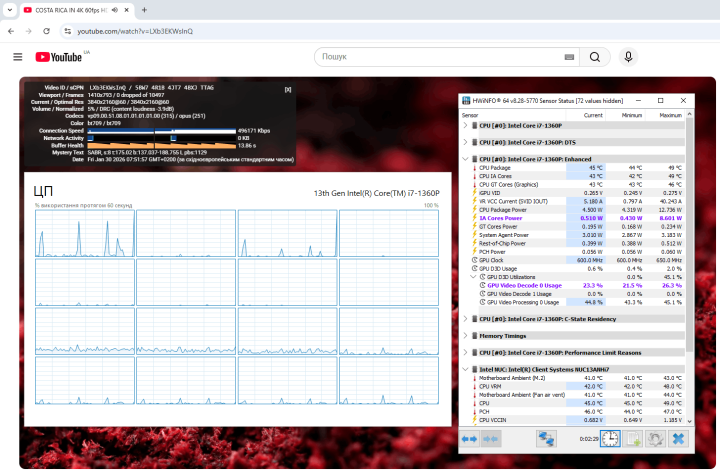The width and height of the screenshot is (720, 473).
Task: Select the COSTA RICA IN 4K tab
Action: pyautogui.click(x=71, y=10)
